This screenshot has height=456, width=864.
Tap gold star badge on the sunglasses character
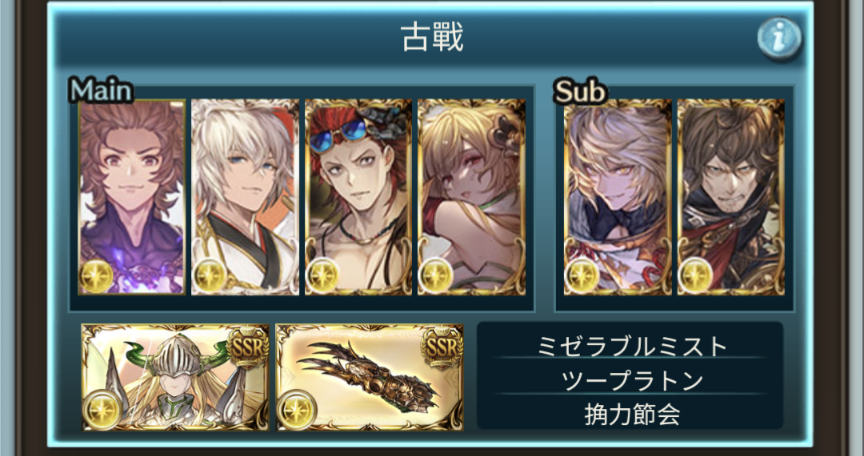[x=323, y=276]
